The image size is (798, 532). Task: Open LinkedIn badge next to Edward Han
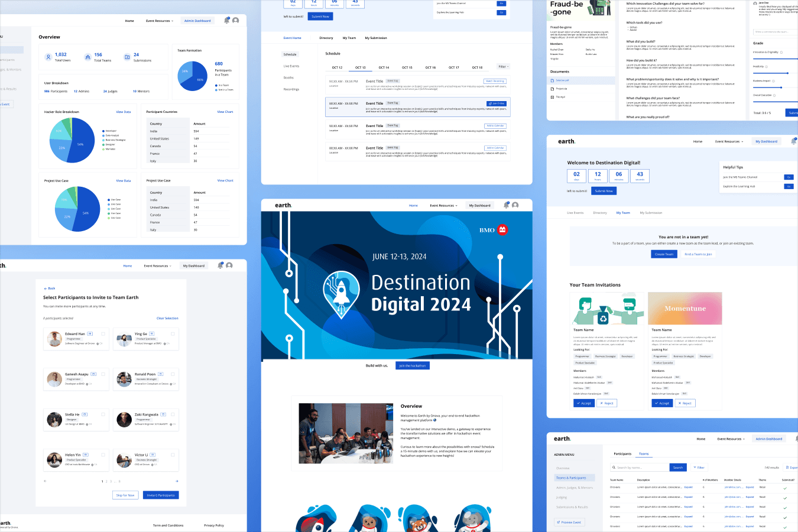(90, 334)
